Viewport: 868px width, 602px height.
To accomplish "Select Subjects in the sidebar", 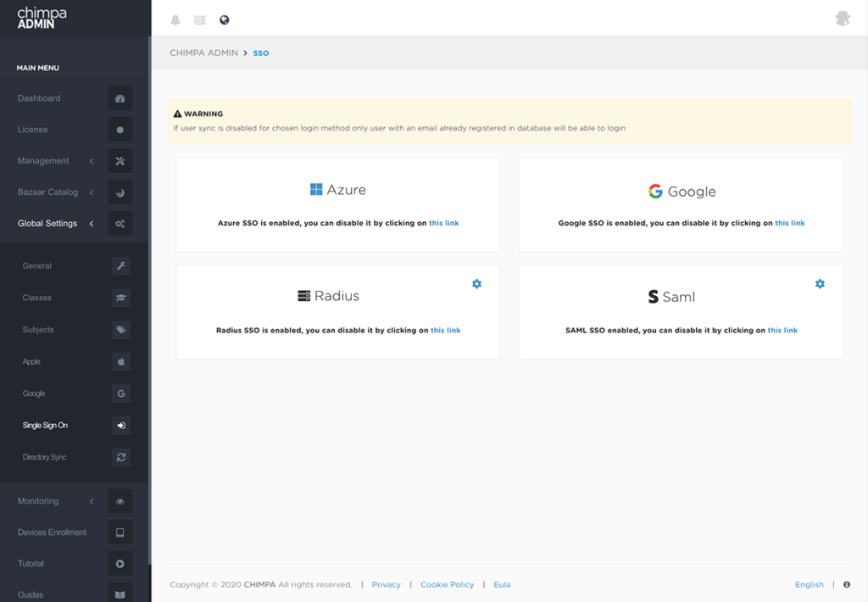I will click(x=38, y=330).
